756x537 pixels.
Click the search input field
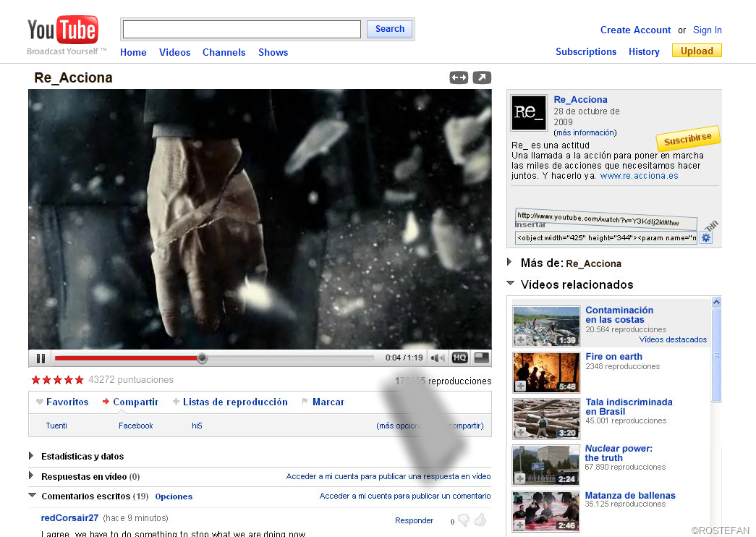click(242, 30)
